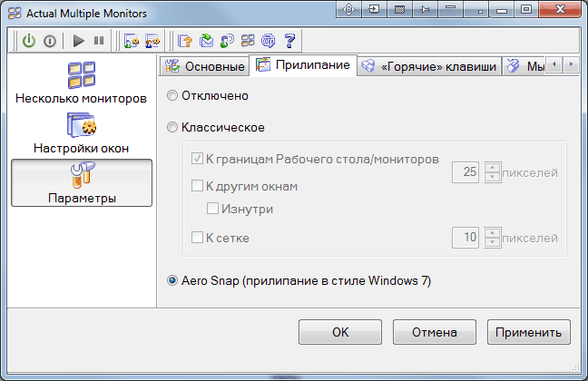588x381 pixels.
Task: Open the help document icon with orange question mark
Action: click(185, 41)
